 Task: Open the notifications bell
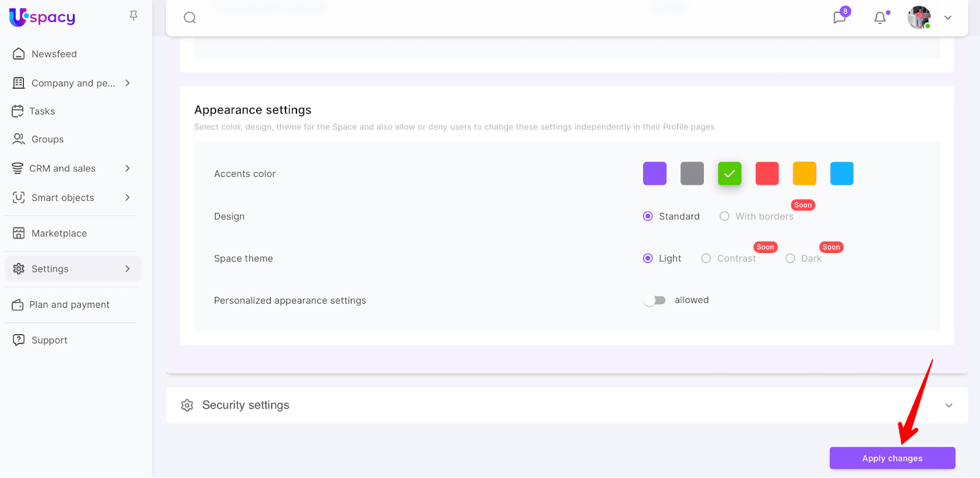880,18
